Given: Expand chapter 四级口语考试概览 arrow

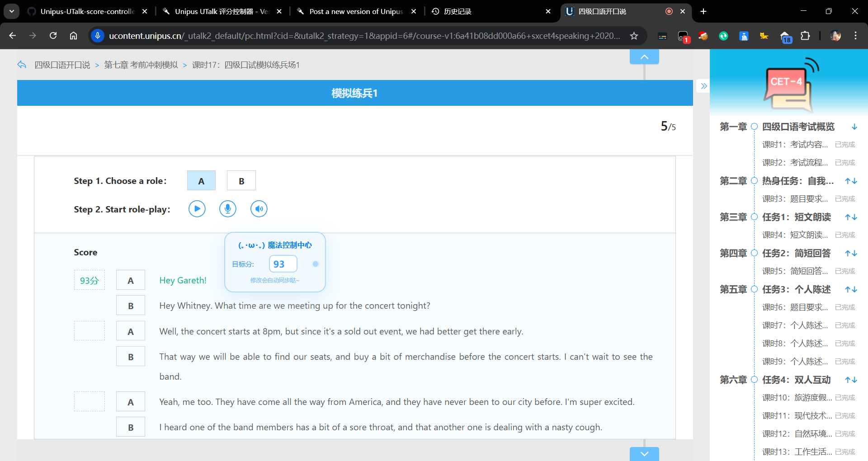Looking at the screenshot, I should coord(854,127).
